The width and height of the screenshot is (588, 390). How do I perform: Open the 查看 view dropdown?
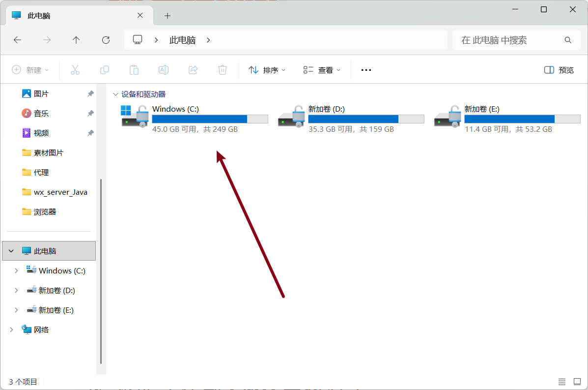(322, 70)
